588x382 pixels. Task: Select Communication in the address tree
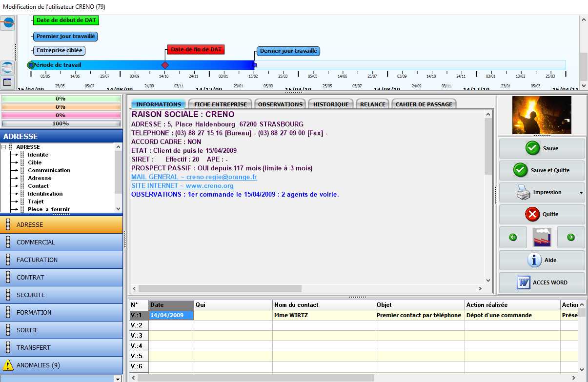pyautogui.click(x=49, y=170)
